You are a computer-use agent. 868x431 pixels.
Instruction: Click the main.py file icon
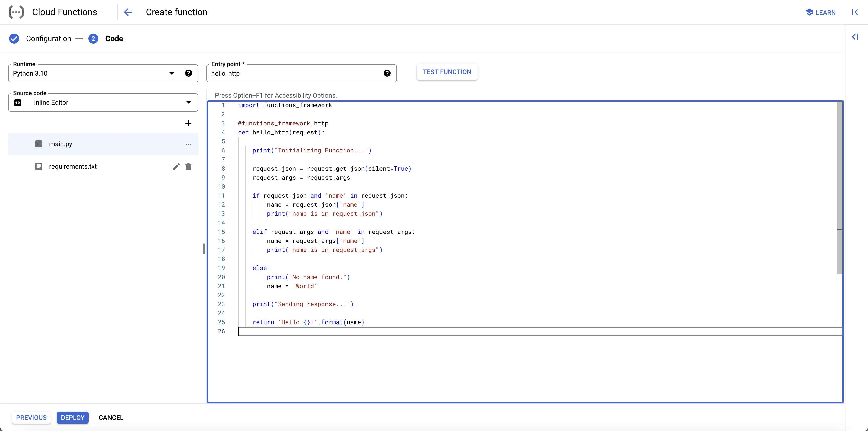point(39,144)
